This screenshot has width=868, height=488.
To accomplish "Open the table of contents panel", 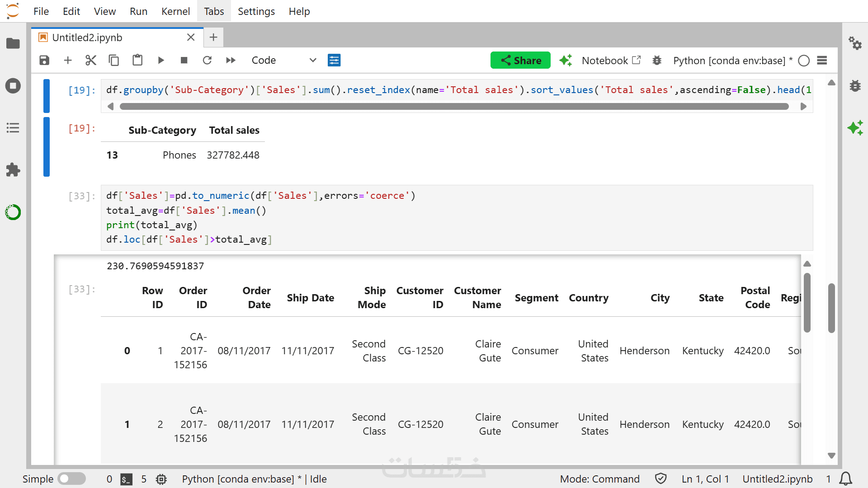I will click(13, 128).
